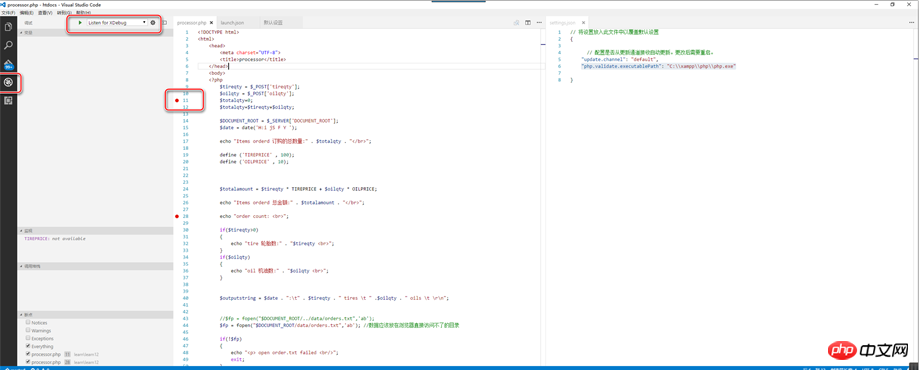Screen dimensions: 919x370
Task: Click the breakpoint dot on line 11
Action: click(x=177, y=100)
